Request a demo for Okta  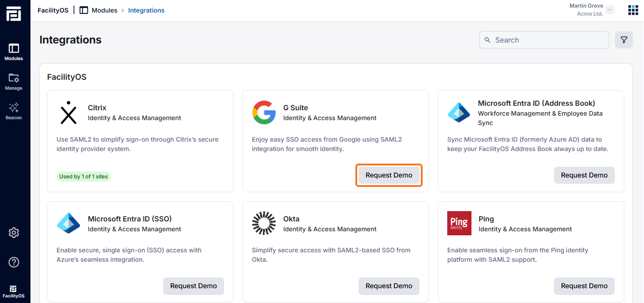pyautogui.click(x=389, y=286)
